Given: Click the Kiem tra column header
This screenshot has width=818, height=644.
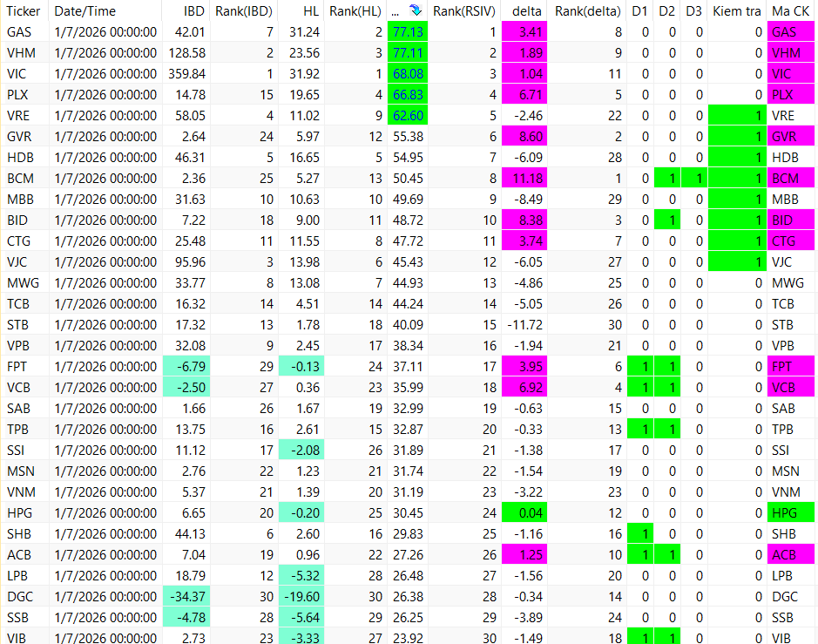Looking at the screenshot, I should 737,11.
